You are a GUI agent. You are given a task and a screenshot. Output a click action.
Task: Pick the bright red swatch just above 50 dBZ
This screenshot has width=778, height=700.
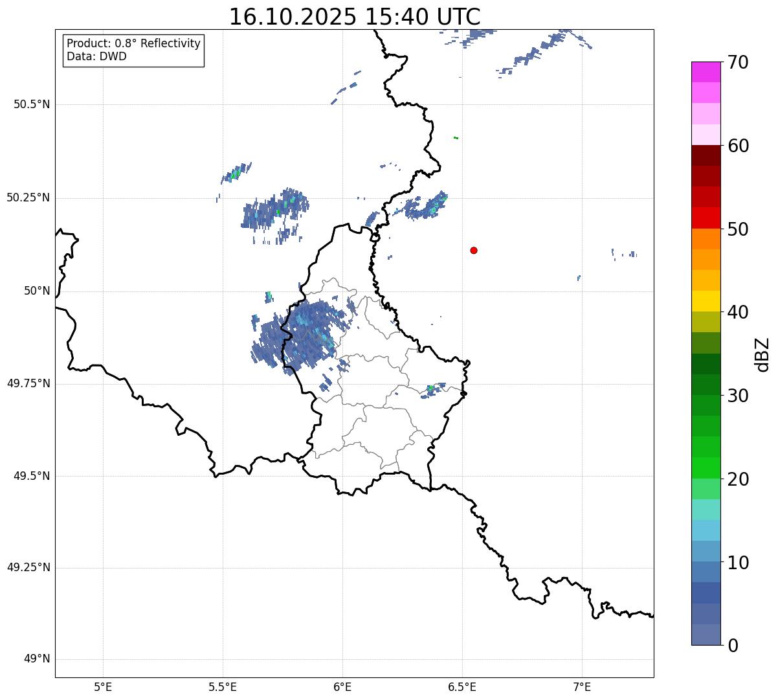[x=706, y=218]
